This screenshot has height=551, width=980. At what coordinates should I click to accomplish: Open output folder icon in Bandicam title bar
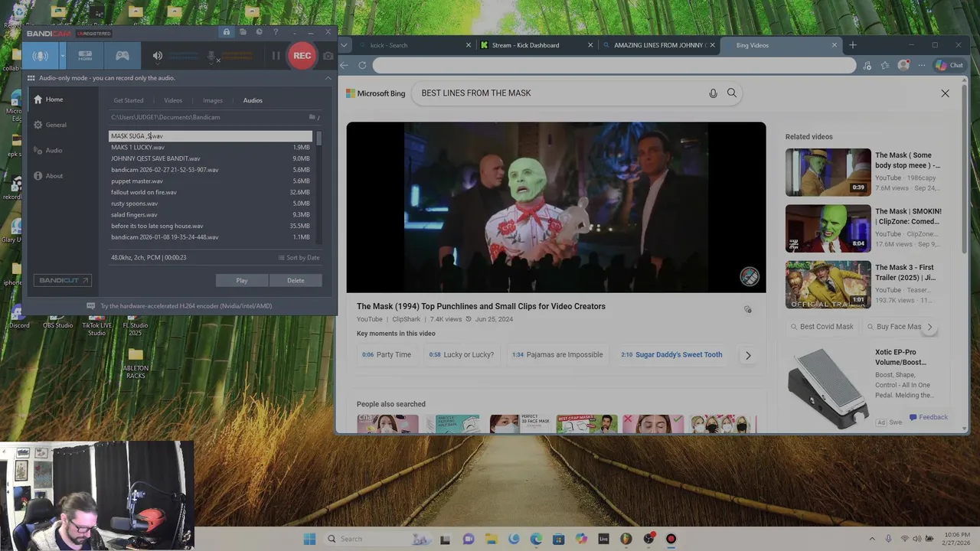243,32
